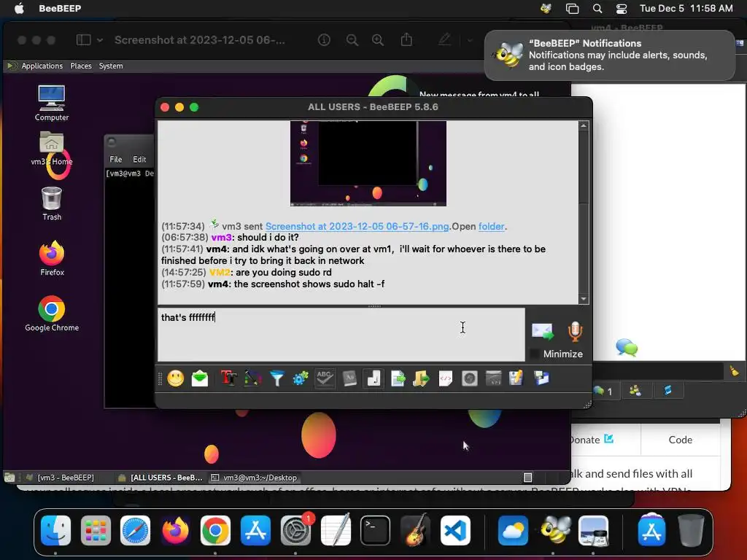The image size is (747, 560).
Task: Click inside the message text input area
Action: pyautogui.click(x=341, y=334)
